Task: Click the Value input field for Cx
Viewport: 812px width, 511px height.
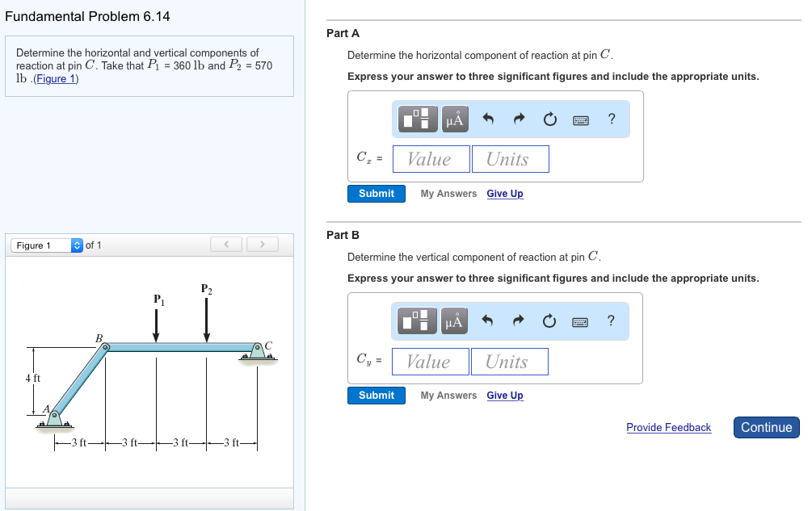Action: (x=431, y=158)
